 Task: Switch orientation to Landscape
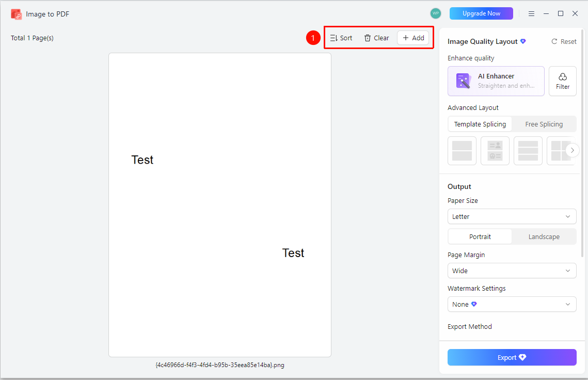544,236
